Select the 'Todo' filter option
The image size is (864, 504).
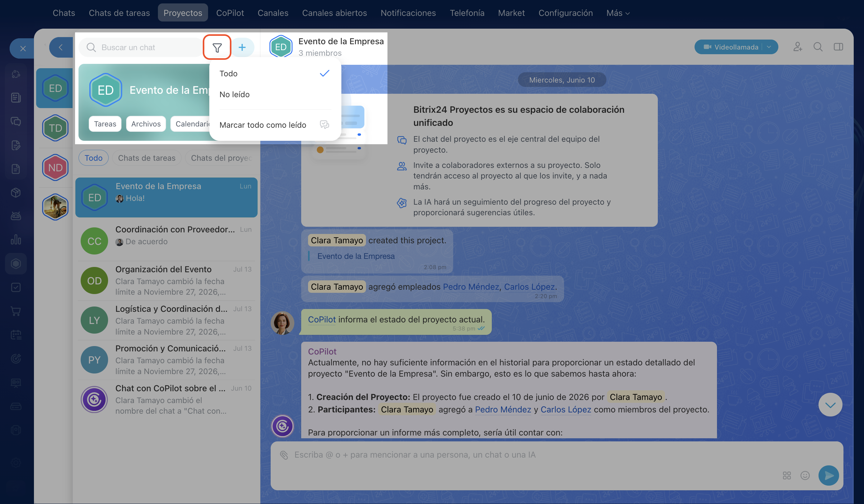pos(275,74)
